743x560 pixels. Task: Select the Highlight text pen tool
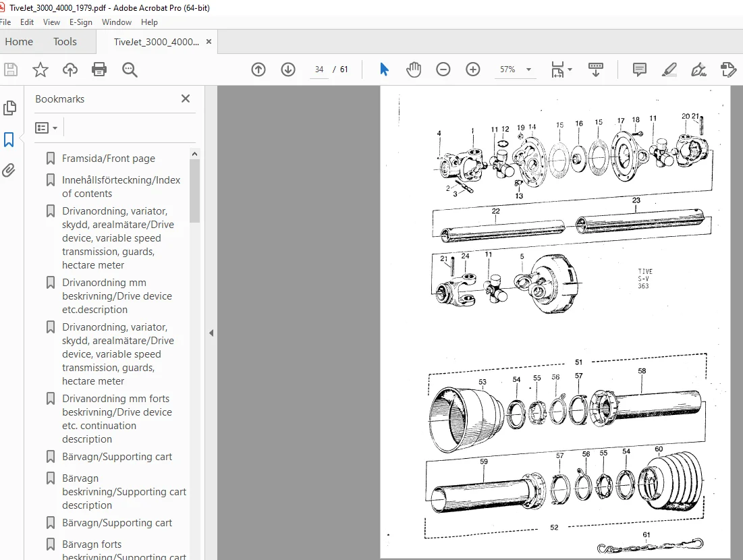click(669, 69)
